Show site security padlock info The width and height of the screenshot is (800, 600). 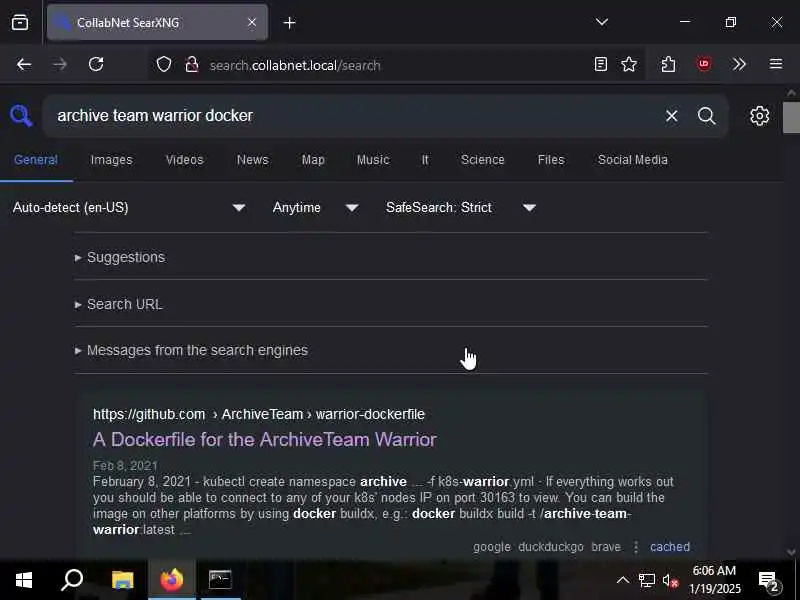[192, 65]
